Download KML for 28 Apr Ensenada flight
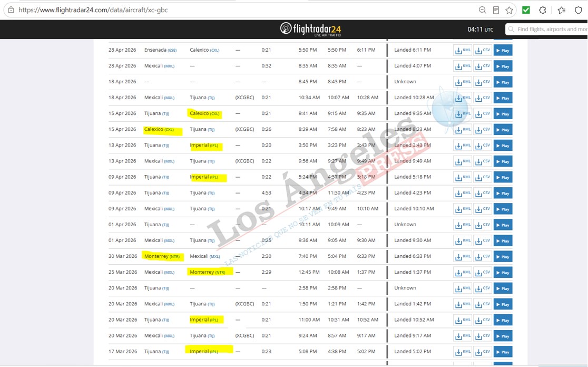This screenshot has height=367, width=588. point(463,50)
